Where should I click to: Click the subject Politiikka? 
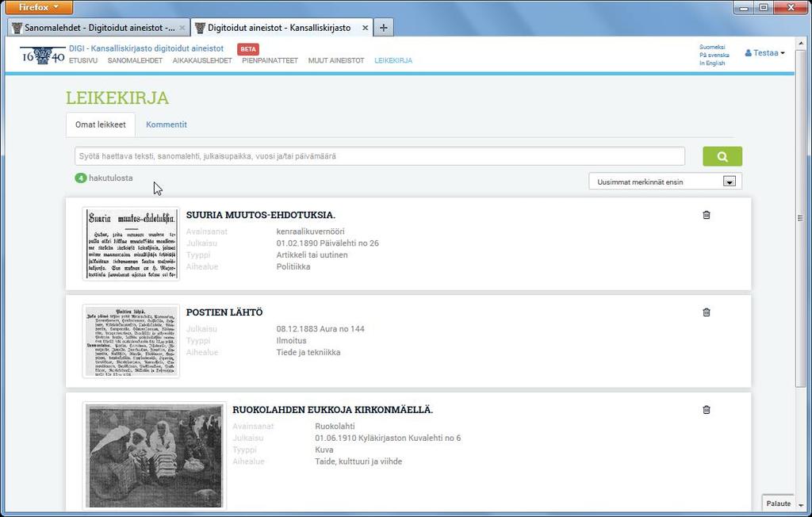(293, 266)
